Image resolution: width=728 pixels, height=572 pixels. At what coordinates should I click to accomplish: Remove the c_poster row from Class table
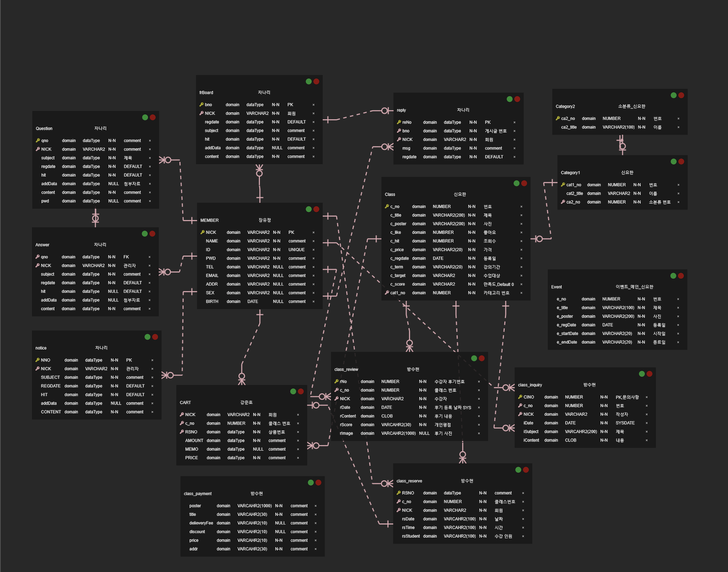[521, 224]
